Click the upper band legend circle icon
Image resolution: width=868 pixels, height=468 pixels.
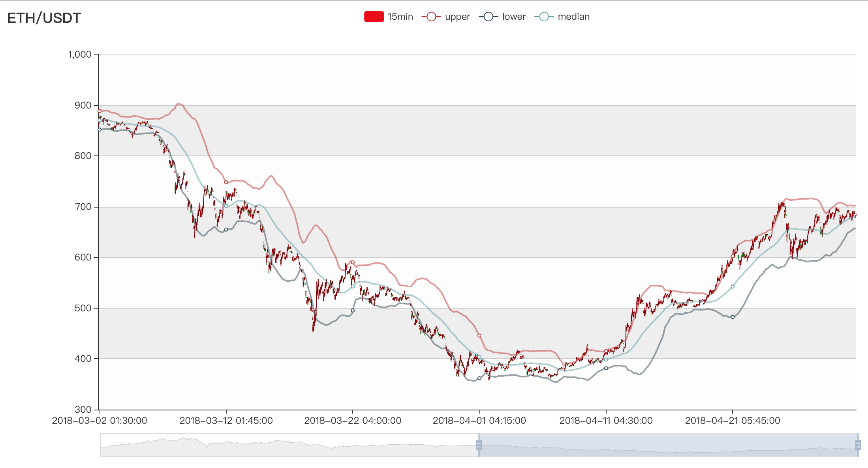click(431, 17)
